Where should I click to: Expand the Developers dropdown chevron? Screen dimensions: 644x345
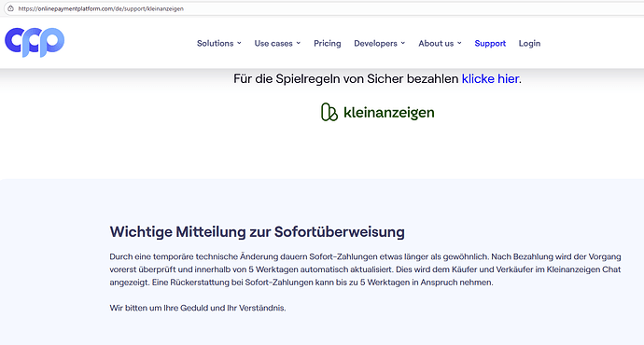coord(403,43)
